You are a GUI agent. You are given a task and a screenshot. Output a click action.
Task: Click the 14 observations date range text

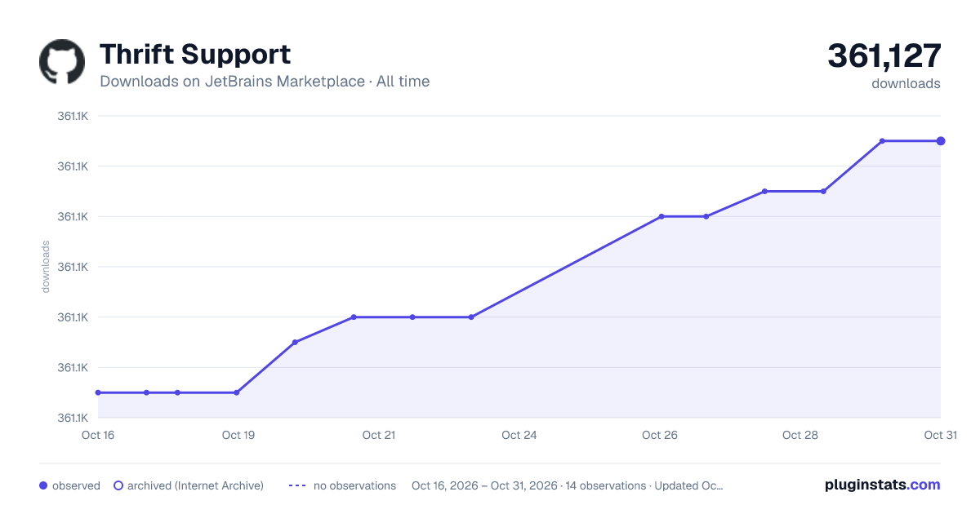(x=568, y=485)
